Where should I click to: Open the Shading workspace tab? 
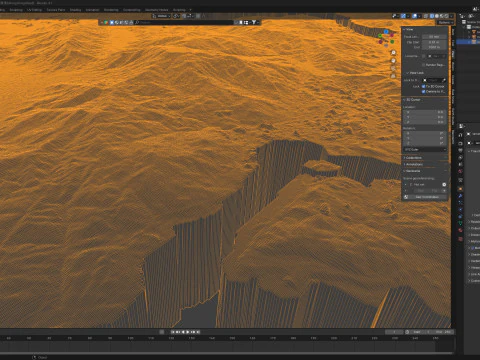point(75,10)
